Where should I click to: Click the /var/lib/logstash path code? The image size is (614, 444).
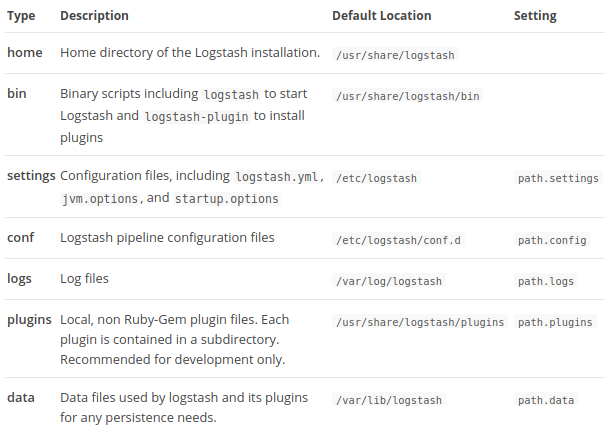[x=390, y=401]
